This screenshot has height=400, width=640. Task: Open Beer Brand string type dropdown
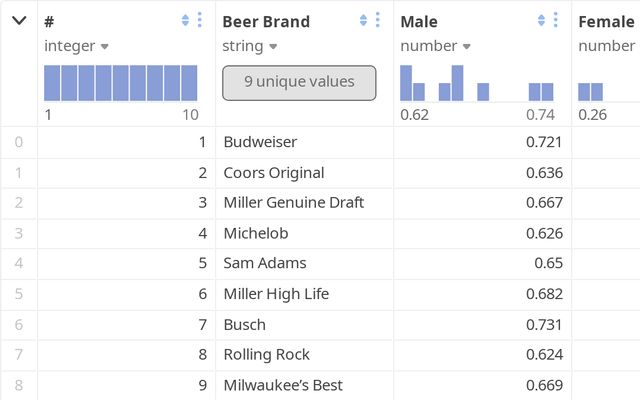click(x=249, y=46)
